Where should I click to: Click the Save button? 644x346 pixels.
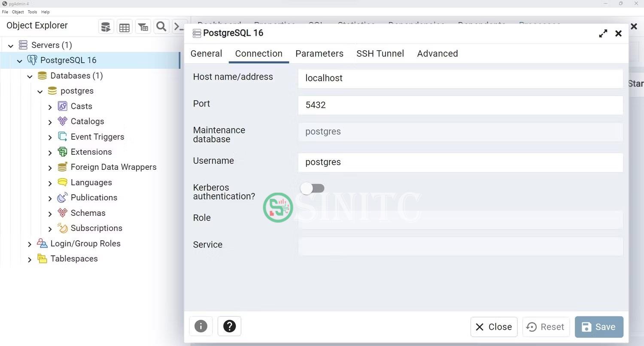tap(599, 327)
